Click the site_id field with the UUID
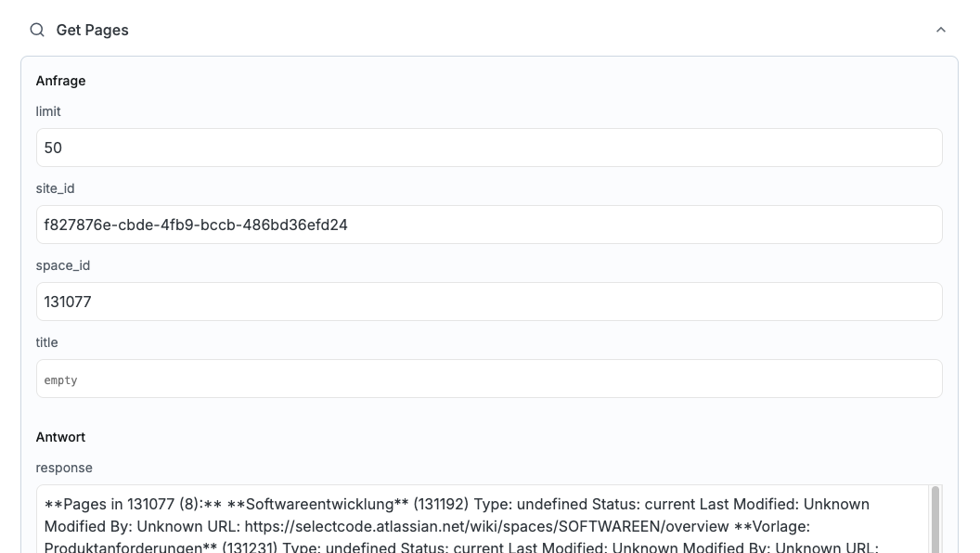Screen dimensions: 980x553 point(489,225)
